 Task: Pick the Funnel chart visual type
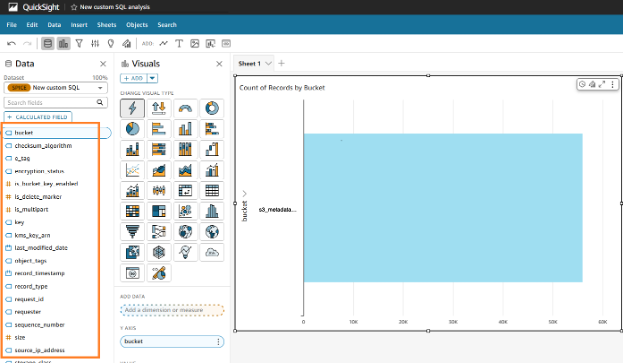(133, 232)
